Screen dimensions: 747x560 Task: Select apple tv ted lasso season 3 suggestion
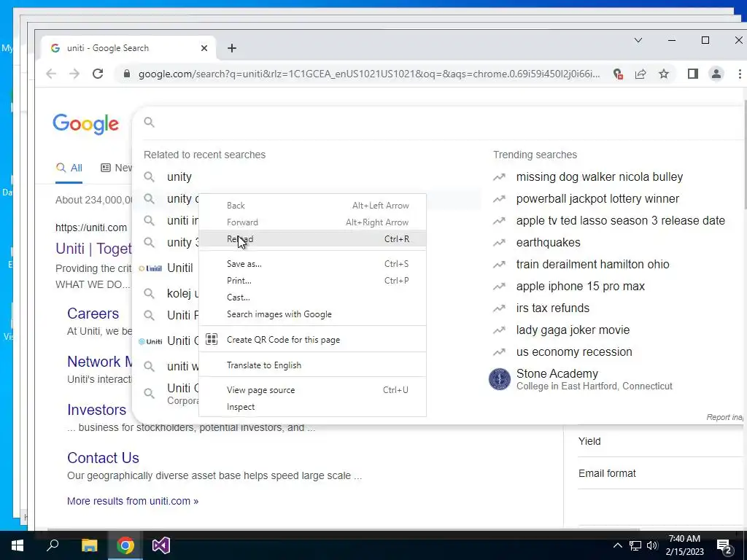pos(620,220)
